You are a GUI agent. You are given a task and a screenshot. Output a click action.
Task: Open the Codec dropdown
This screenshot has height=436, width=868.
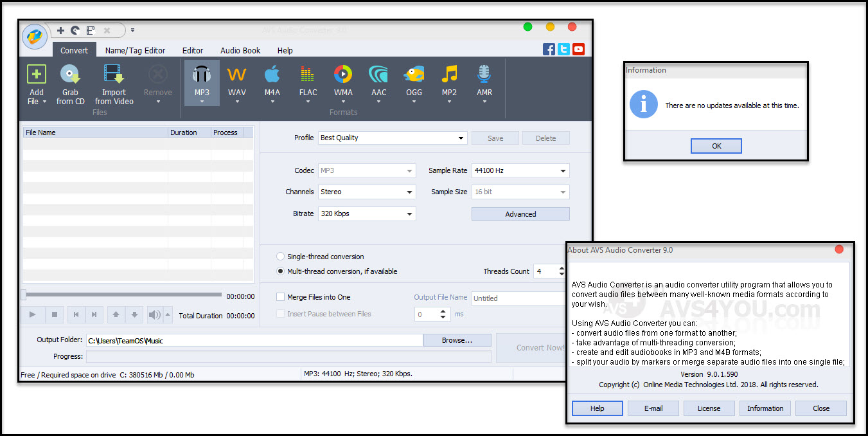pos(368,170)
